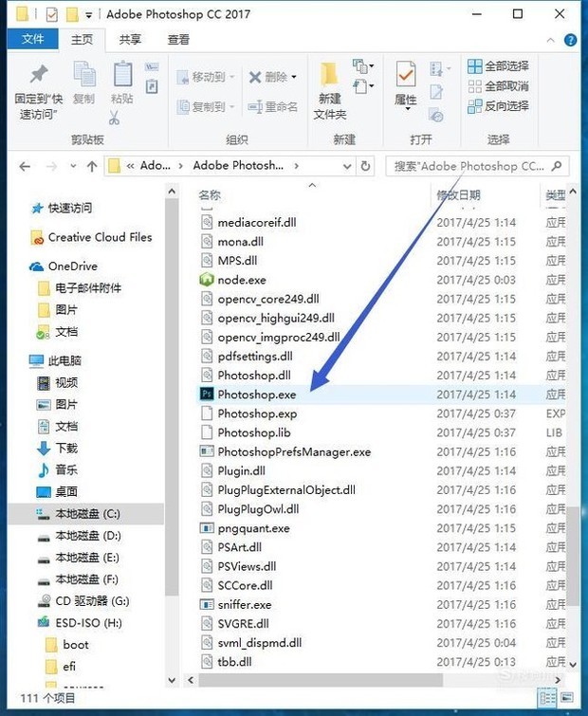Image resolution: width=588 pixels, height=716 pixels.
Task: Switch to the large icons view
Action: click(566, 698)
